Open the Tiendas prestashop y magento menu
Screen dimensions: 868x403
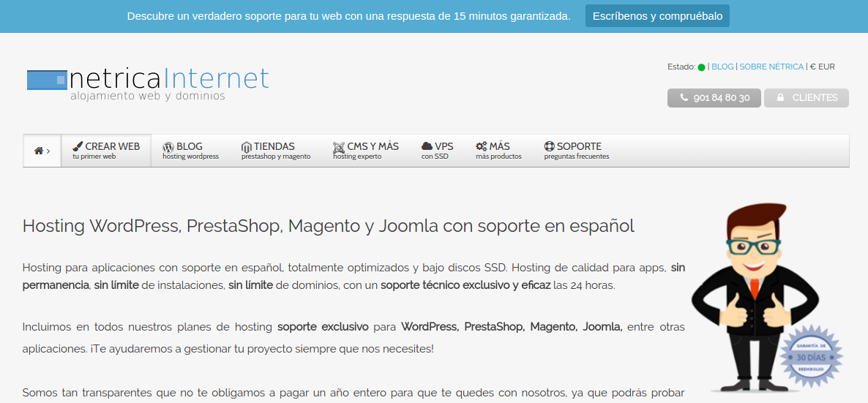coord(275,151)
